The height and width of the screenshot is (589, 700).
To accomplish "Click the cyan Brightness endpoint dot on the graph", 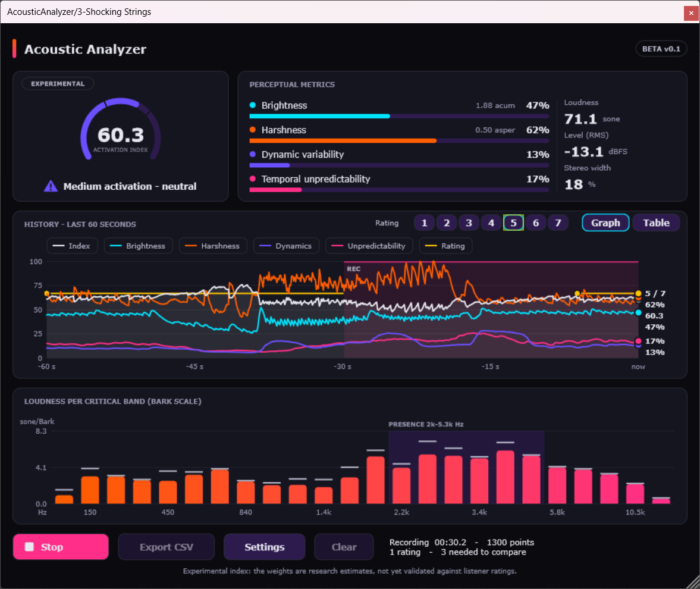I will click(638, 312).
